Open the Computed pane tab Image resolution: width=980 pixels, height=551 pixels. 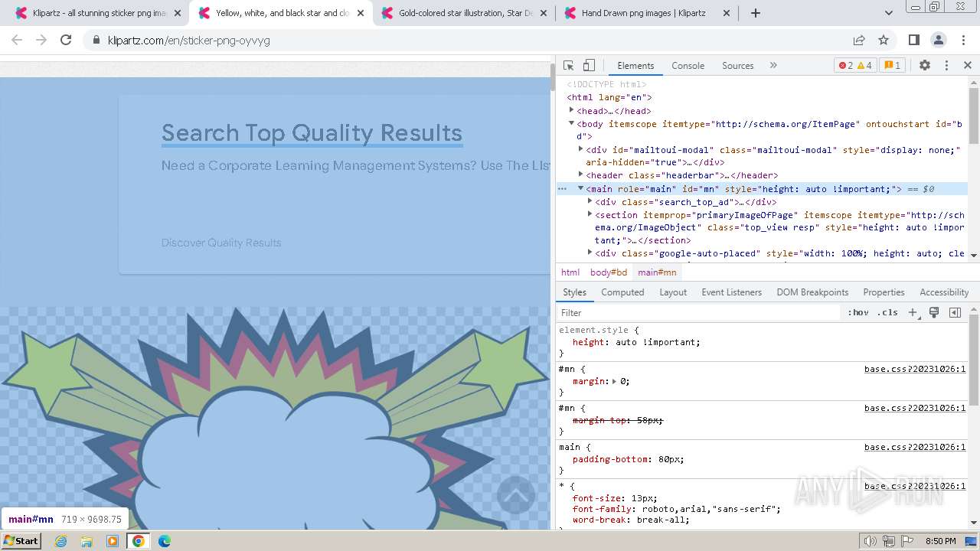tap(622, 292)
